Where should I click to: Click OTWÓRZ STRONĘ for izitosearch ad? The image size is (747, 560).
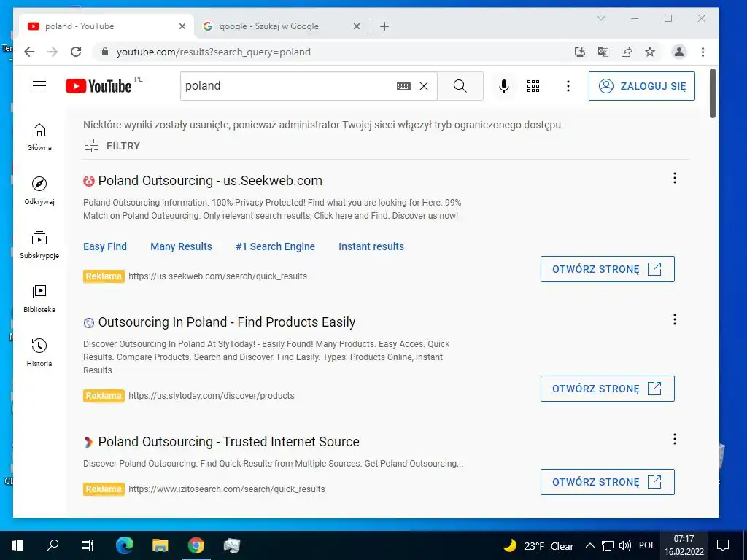point(608,482)
